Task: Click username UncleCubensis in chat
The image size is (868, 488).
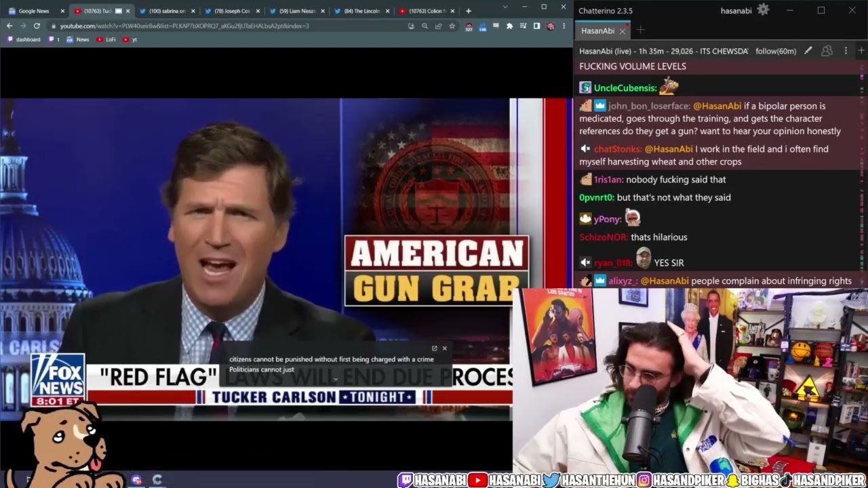Action: click(x=625, y=88)
